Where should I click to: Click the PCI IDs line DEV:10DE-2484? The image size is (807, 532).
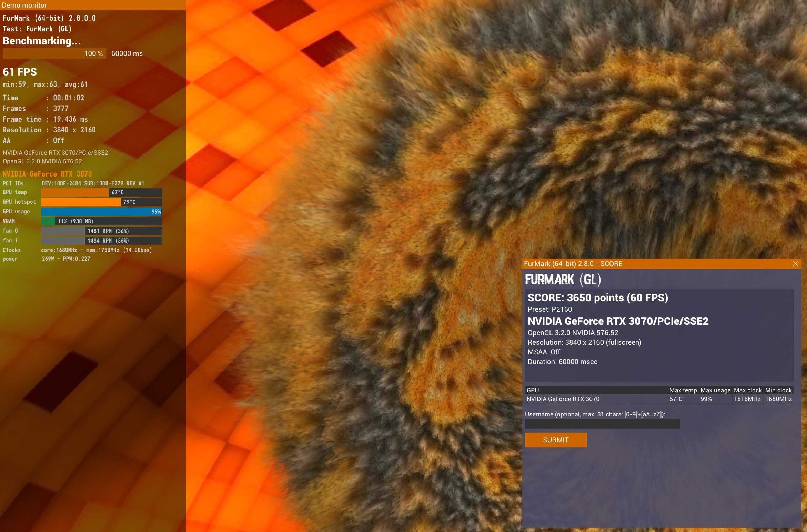(93, 183)
